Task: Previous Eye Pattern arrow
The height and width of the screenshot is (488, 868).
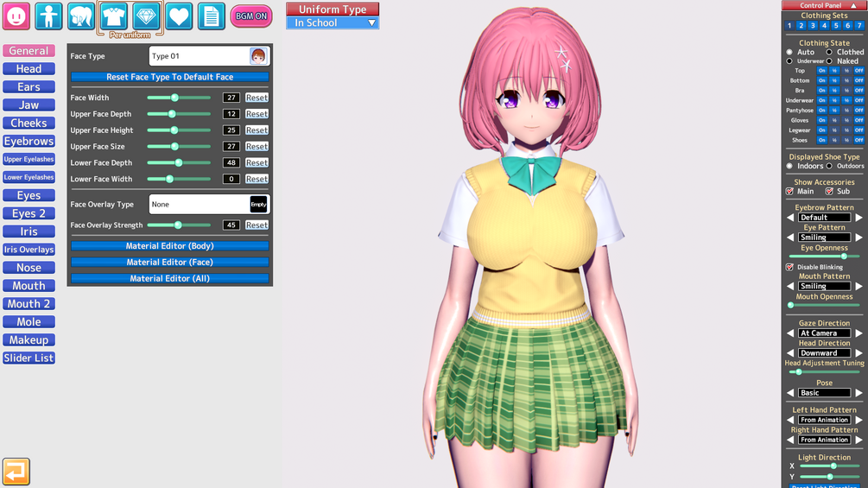Action: click(x=790, y=238)
